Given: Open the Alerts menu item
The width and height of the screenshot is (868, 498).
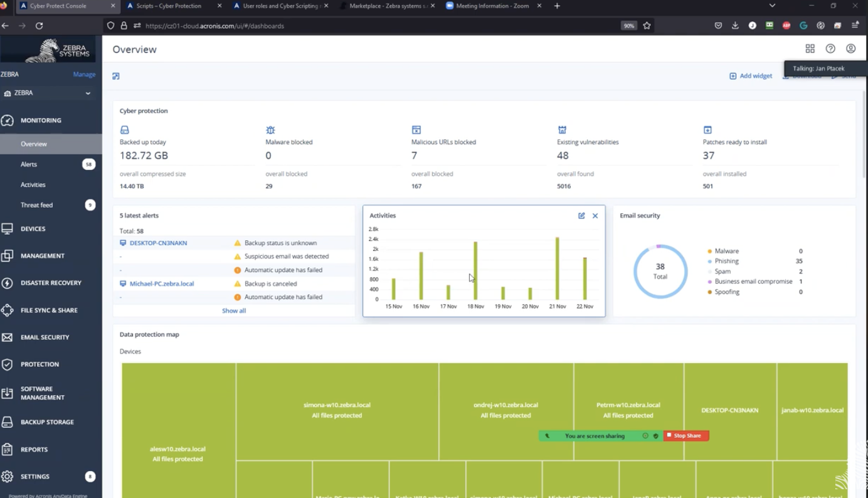Looking at the screenshot, I should (51, 164).
